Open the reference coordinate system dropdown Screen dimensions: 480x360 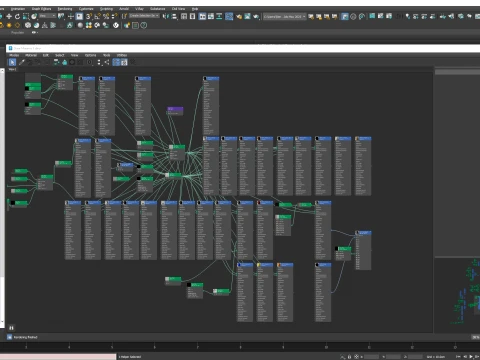tap(47, 16)
